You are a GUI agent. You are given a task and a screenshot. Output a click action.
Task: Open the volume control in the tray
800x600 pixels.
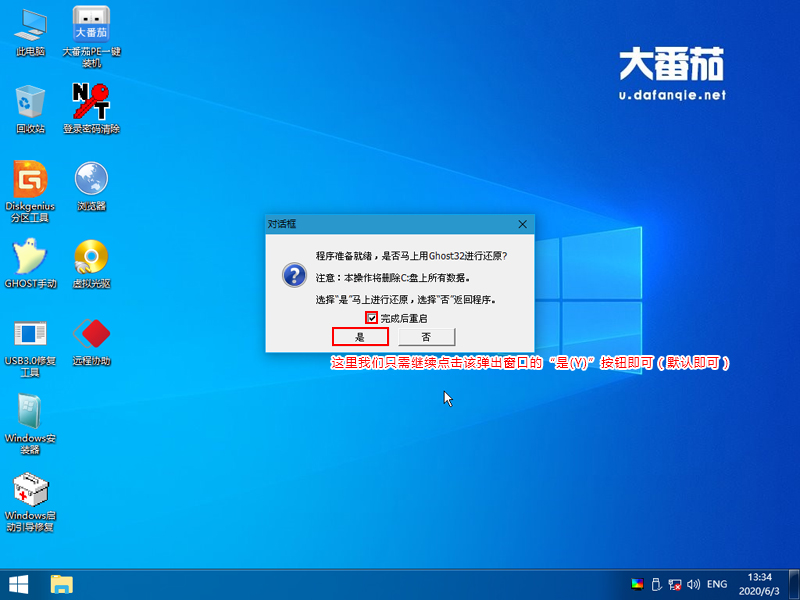tap(693, 583)
